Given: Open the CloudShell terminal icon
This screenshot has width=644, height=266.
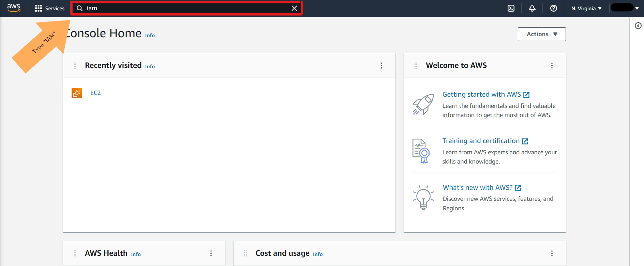Looking at the screenshot, I should tap(511, 8).
